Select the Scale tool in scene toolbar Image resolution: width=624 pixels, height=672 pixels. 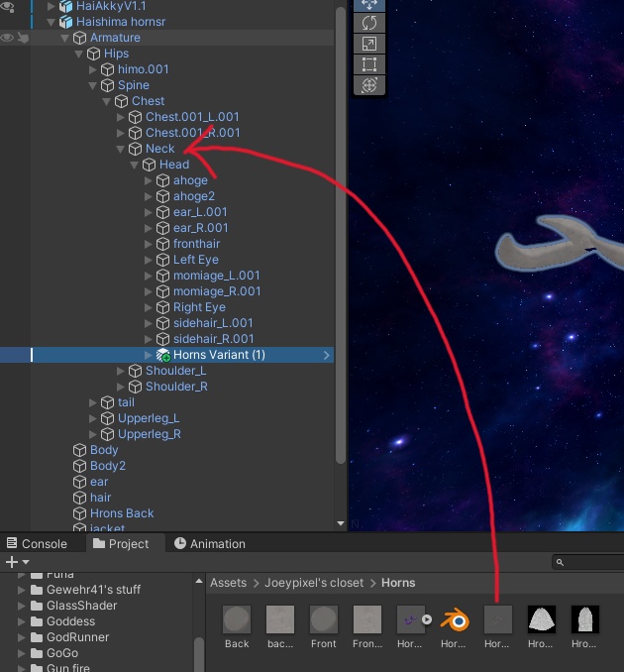pyautogui.click(x=369, y=44)
